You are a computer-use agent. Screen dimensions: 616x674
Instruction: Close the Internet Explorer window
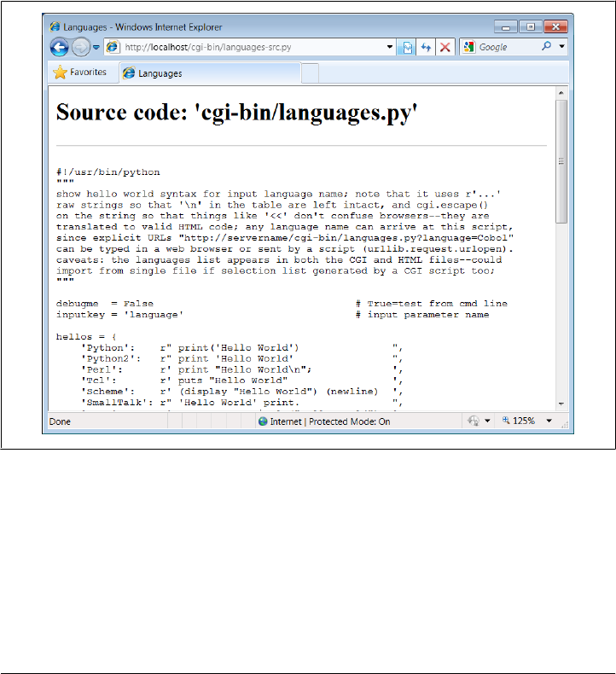point(555,27)
